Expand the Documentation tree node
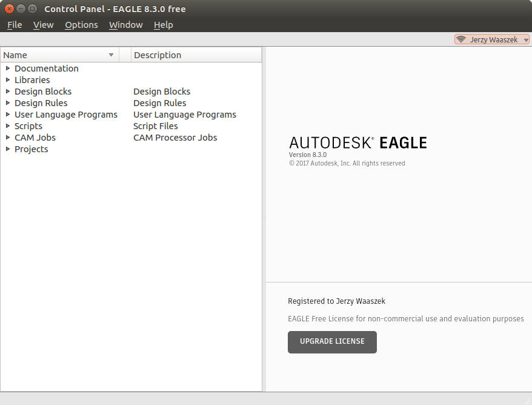The image size is (532, 405). (8, 69)
